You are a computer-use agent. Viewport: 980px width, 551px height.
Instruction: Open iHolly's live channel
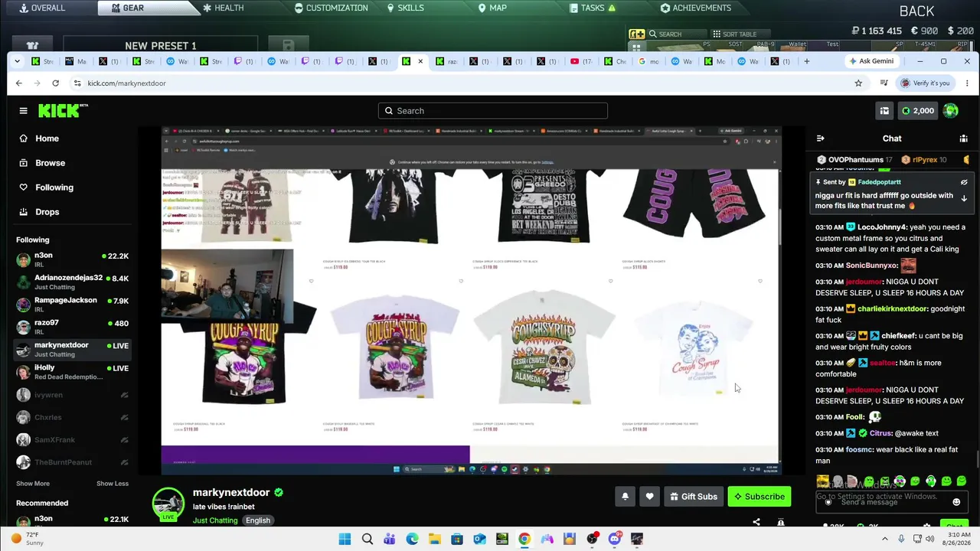click(73, 373)
